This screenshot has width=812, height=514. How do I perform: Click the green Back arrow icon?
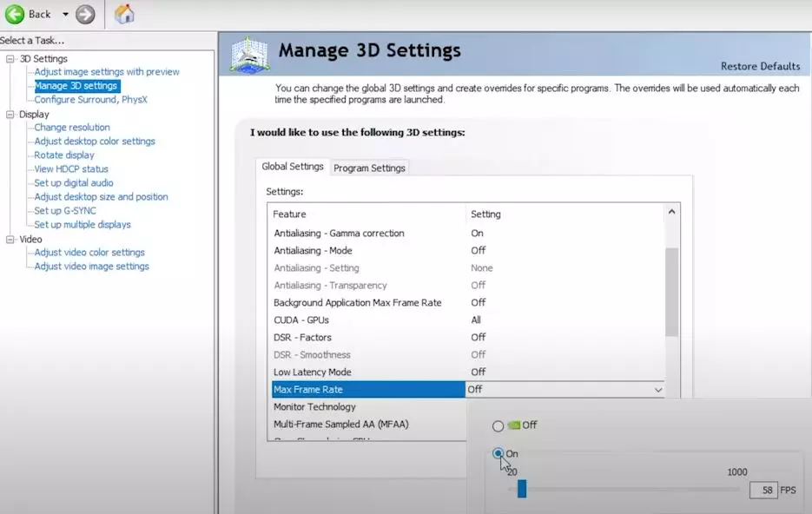tap(15, 14)
